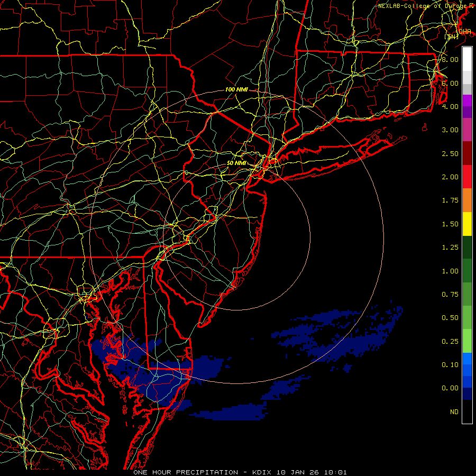The width and height of the screenshot is (476, 476).
Task: Click the KDIX radar site identifier
Action: tap(262, 472)
